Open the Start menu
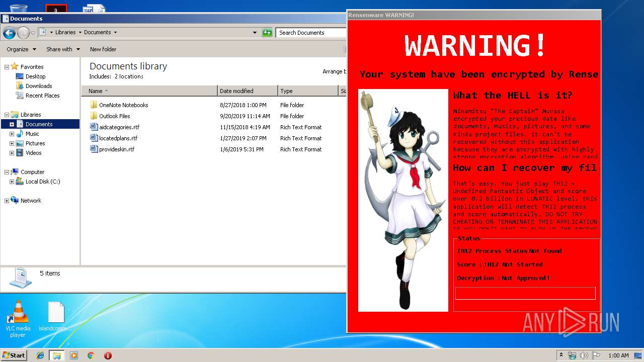This screenshot has height=362, width=644. coord(14,355)
